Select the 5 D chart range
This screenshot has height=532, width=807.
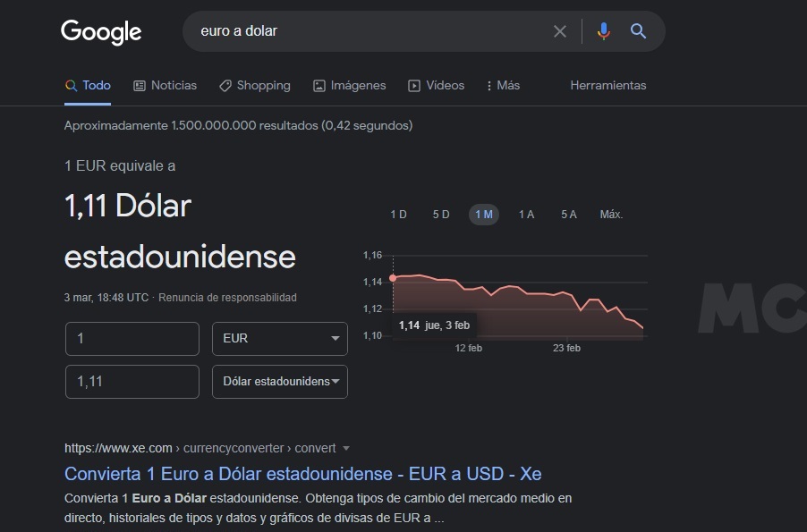click(441, 215)
